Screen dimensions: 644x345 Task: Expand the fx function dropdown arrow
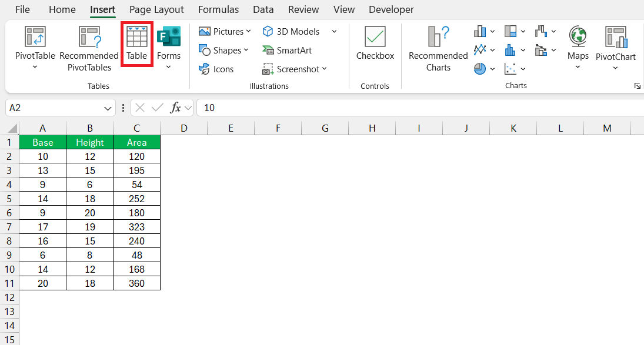[x=188, y=108]
